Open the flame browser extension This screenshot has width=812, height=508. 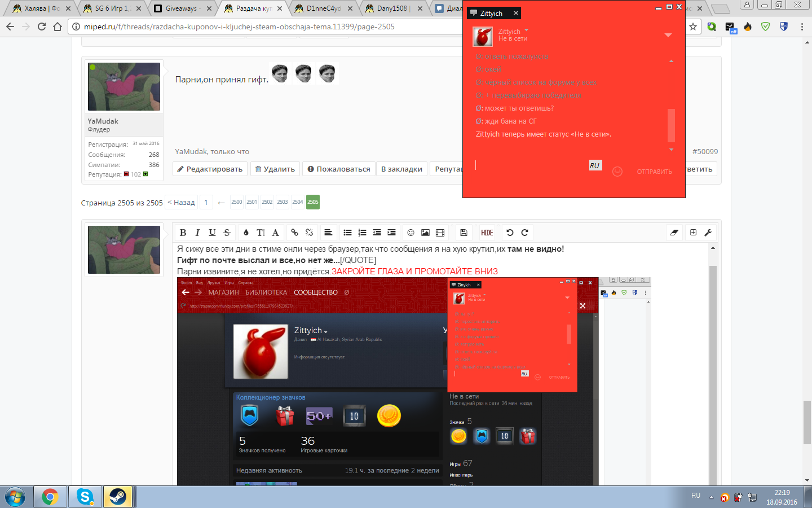point(748,27)
